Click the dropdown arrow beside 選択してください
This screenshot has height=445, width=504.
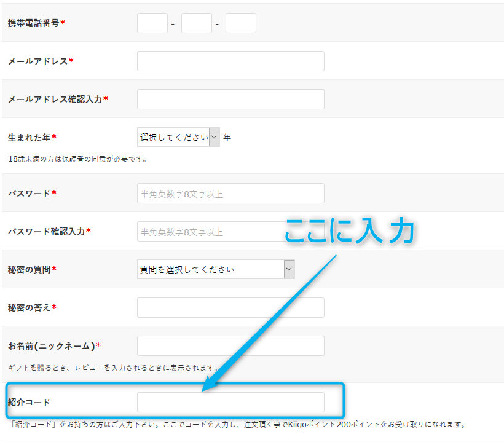tap(214, 136)
